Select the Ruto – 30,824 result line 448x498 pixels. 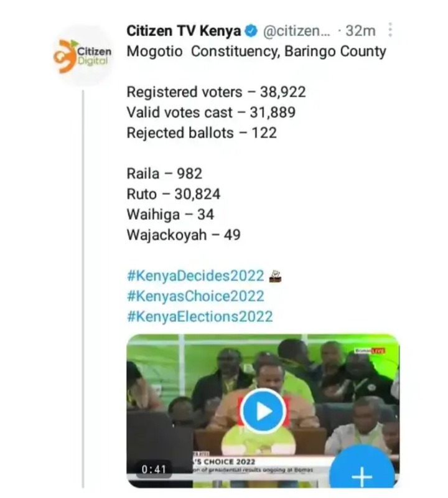(174, 194)
